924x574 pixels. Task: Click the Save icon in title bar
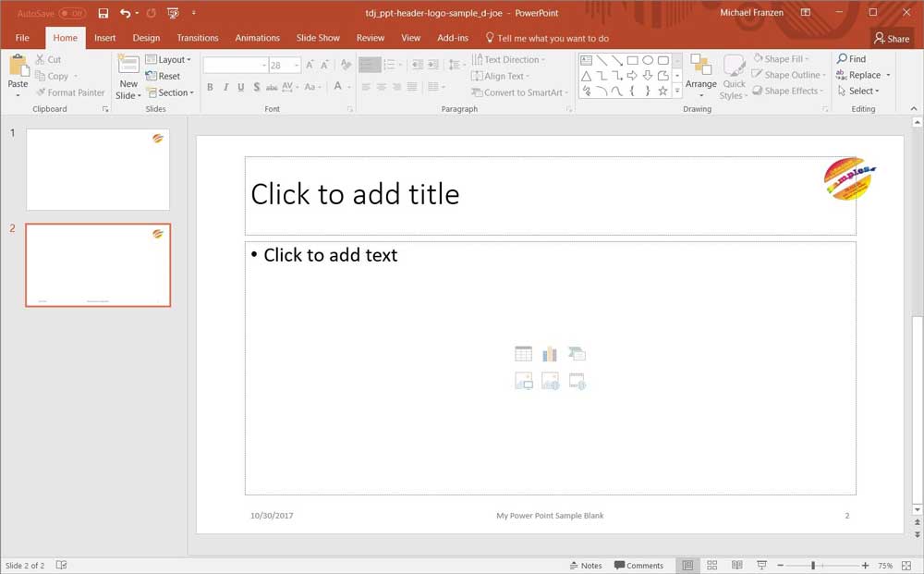(103, 13)
